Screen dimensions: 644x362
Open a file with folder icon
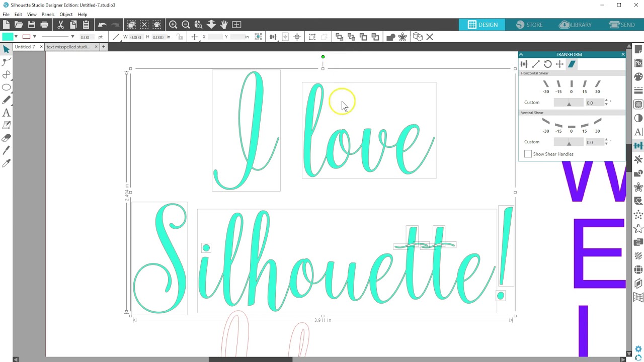point(19,25)
